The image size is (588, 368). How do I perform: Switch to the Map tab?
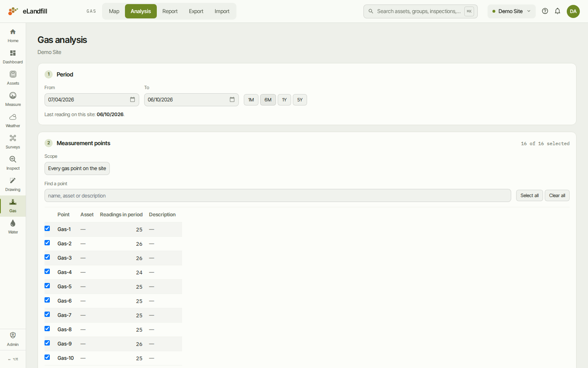tap(114, 11)
